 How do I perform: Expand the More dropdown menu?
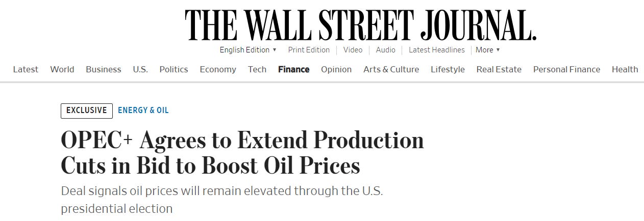(488, 50)
